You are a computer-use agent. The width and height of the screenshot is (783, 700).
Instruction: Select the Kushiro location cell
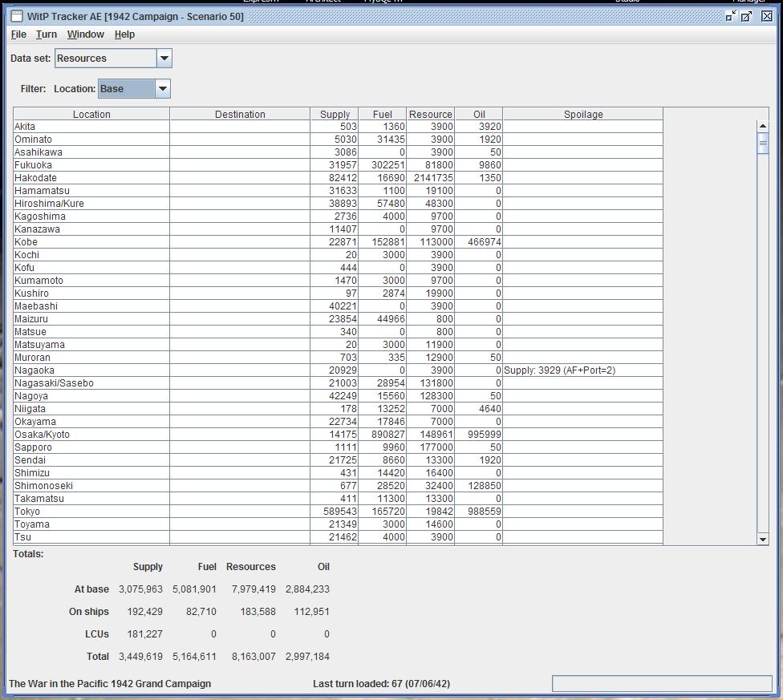(x=91, y=293)
